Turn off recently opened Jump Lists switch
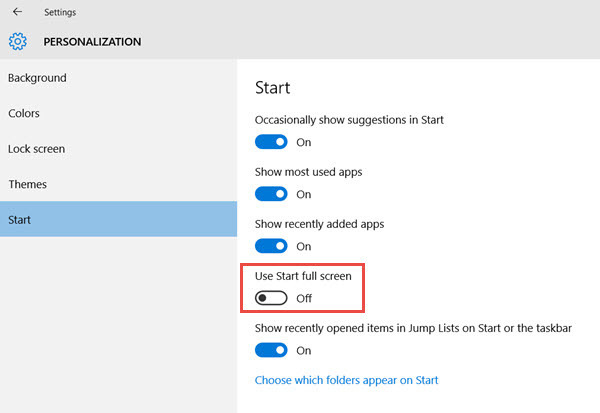The width and height of the screenshot is (600, 413). (271, 350)
